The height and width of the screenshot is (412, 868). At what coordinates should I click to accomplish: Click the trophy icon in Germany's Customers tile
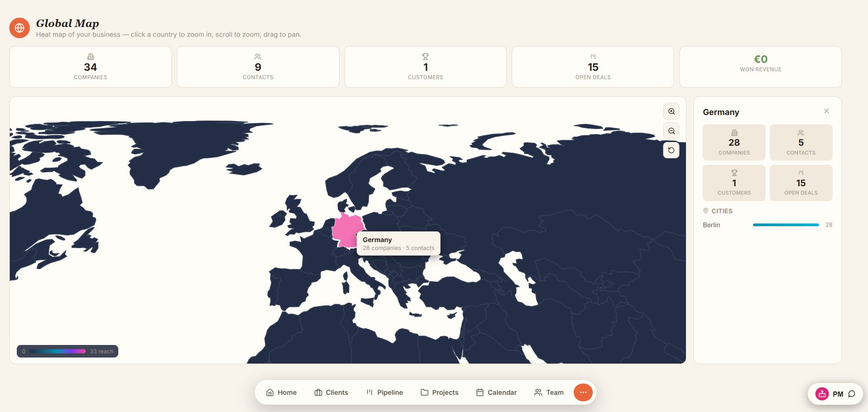pos(734,173)
